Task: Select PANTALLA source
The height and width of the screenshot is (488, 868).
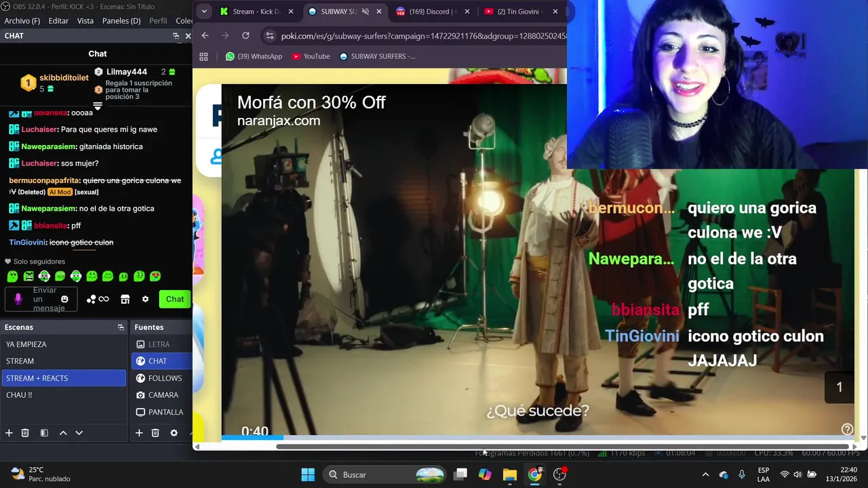Action: 162,412
